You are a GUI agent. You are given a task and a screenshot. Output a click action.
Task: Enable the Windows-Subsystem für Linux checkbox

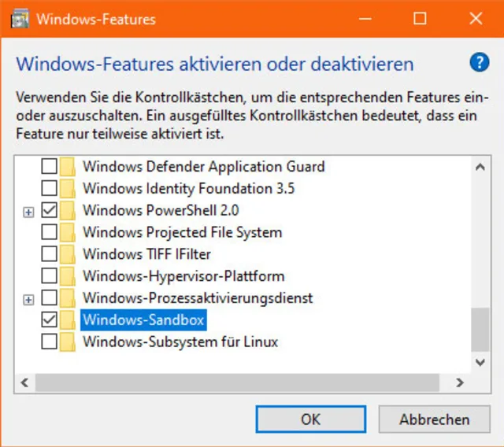(x=49, y=342)
